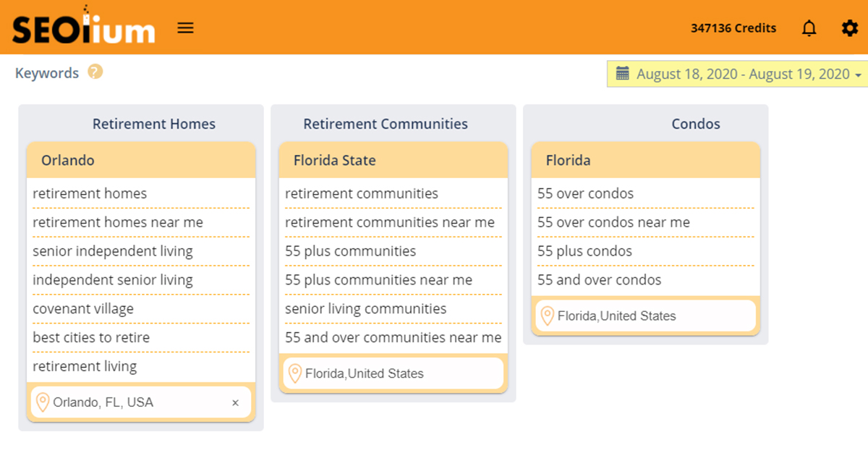Click the Florida State card location pin
Viewport: 868px width, 456px height.
[294, 373]
